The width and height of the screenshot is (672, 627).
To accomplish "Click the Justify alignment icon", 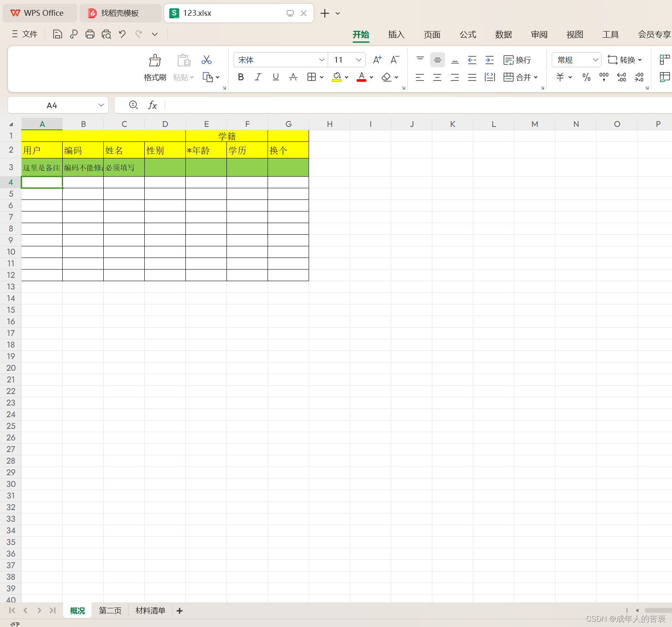I will tap(472, 77).
